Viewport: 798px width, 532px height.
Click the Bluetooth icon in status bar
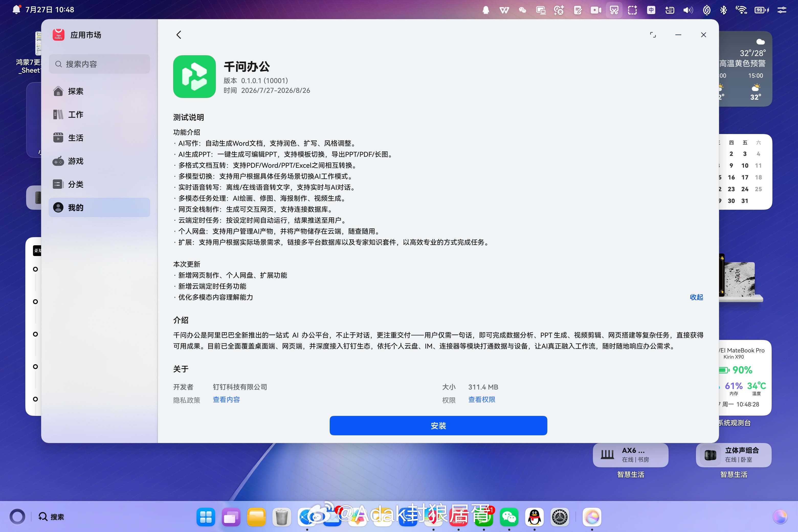(x=723, y=10)
